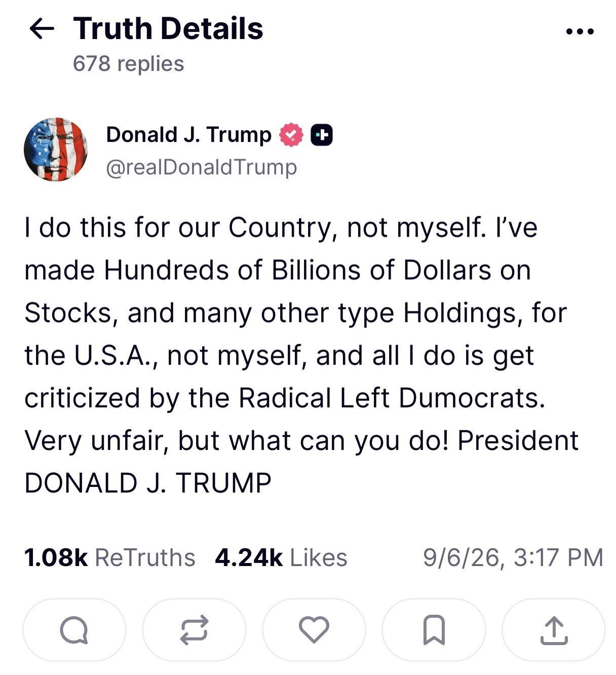Open the reply speech bubble button

pos(74,630)
